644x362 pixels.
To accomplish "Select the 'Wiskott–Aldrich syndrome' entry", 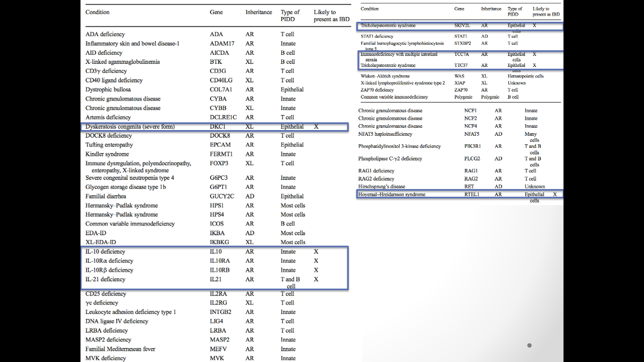I will (385, 76).
